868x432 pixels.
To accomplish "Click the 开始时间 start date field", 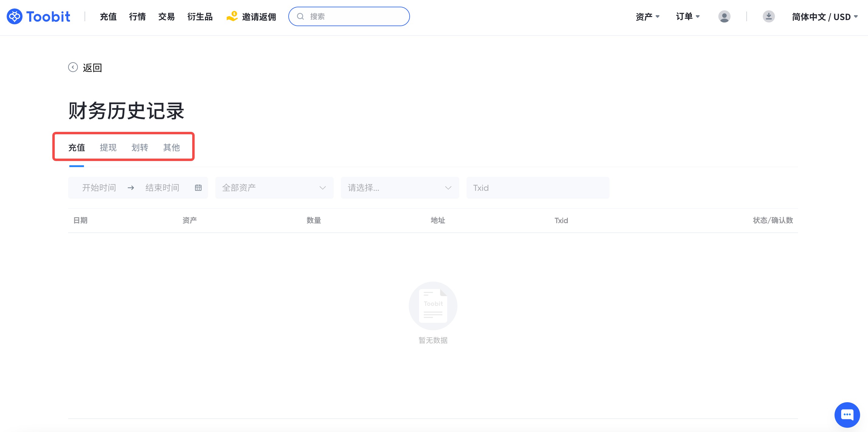I will tap(99, 188).
